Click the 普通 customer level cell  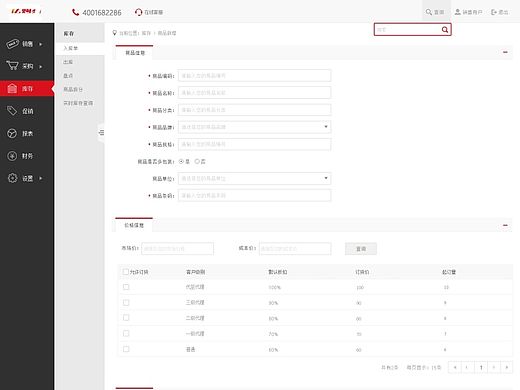click(190, 349)
